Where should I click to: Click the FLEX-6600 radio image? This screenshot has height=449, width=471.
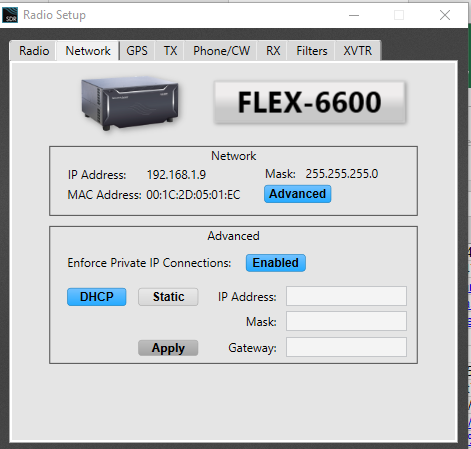click(x=130, y=103)
